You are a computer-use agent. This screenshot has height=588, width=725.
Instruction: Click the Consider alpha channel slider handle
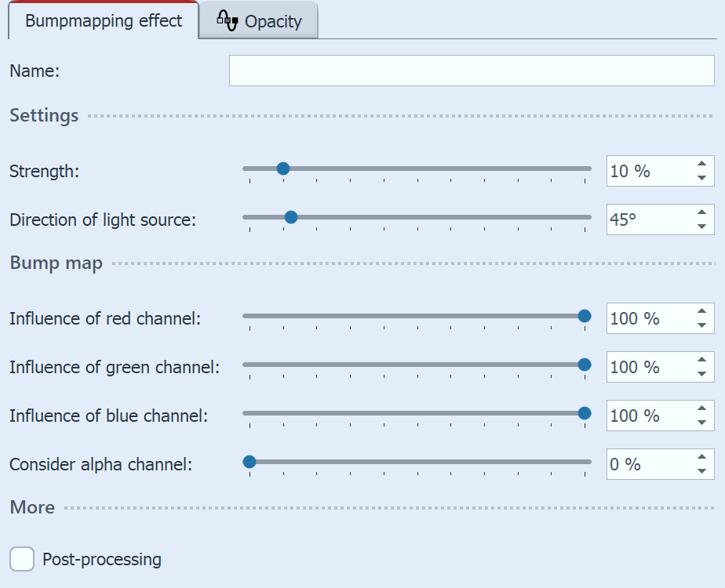click(249, 462)
